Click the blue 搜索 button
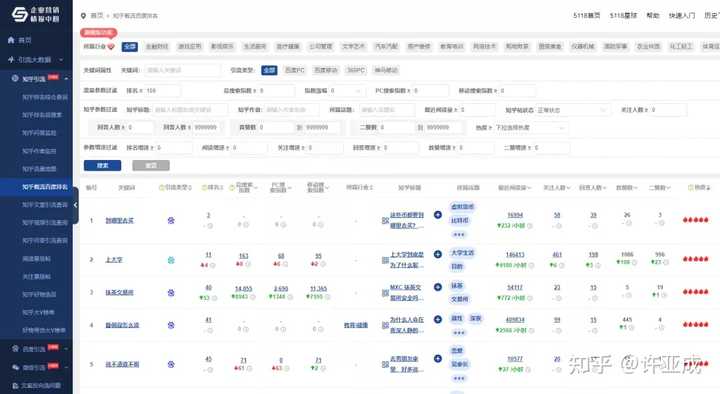 click(x=102, y=165)
